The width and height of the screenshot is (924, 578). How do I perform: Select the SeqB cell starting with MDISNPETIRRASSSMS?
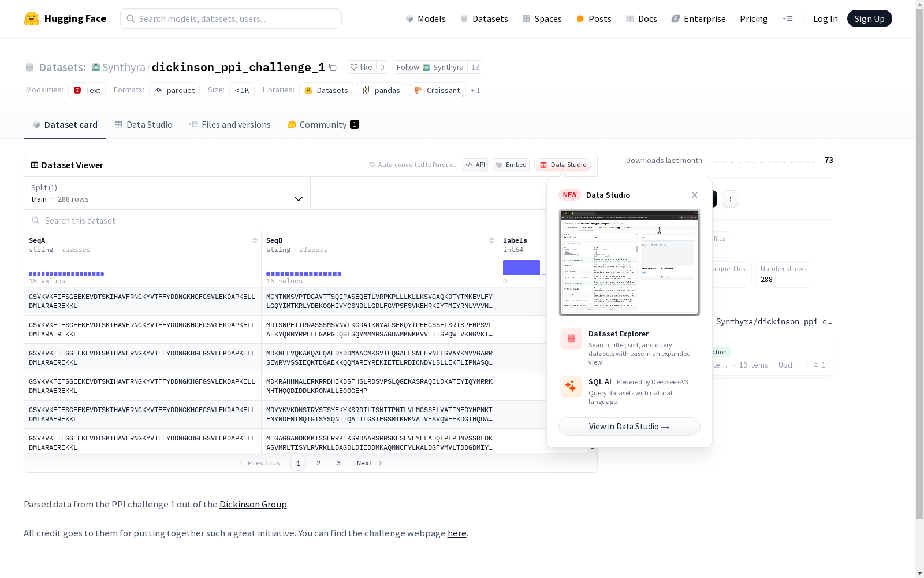click(x=379, y=329)
